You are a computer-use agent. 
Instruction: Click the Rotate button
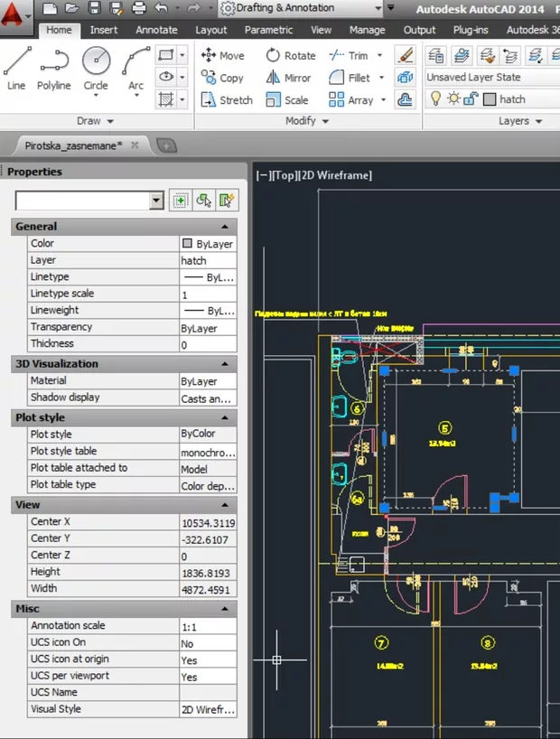[290, 55]
